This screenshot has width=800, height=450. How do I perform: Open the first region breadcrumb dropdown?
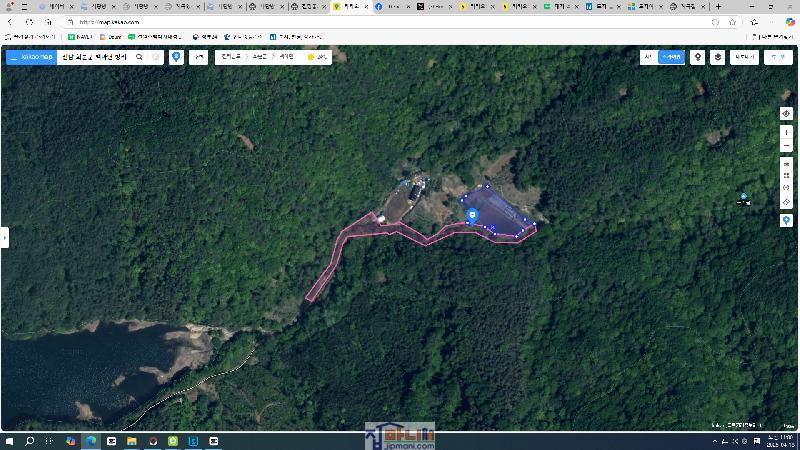(231, 58)
